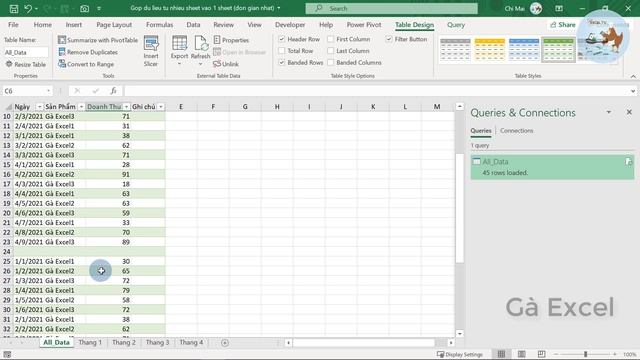
Task: Click the select-all corner triangle
Action: pyautogui.click(x=8, y=107)
